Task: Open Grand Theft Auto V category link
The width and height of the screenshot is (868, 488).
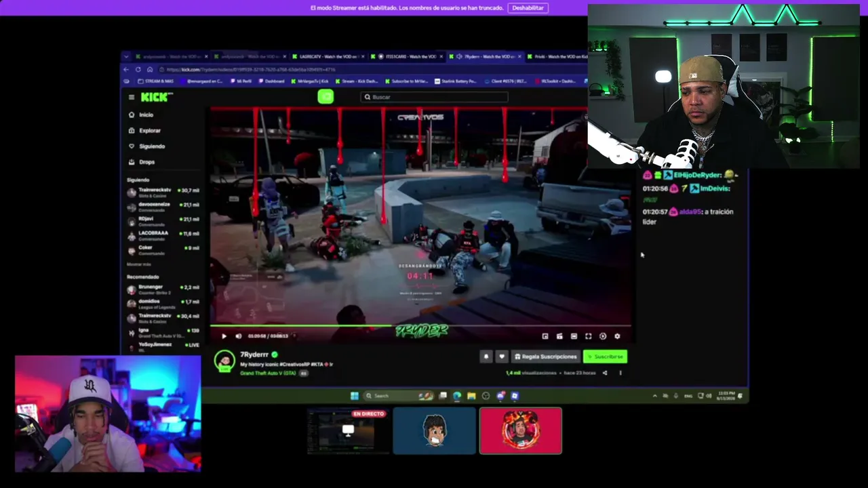Action: tap(269, 373)
